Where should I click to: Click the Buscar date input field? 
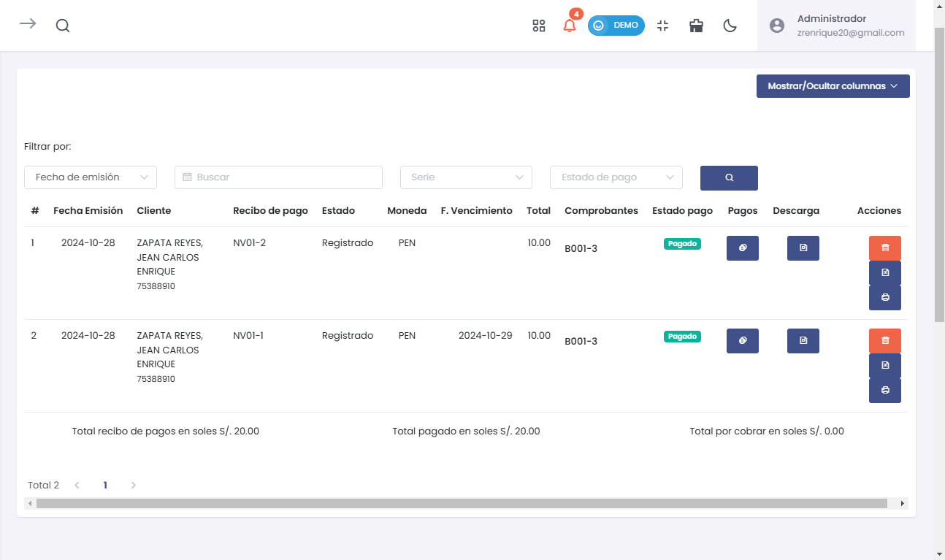coord(278,177)
